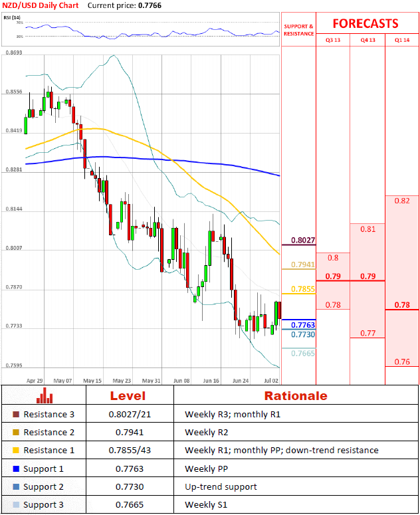Click the Support 3 row label
Viewport: 420px width, 515px height.
43,505
